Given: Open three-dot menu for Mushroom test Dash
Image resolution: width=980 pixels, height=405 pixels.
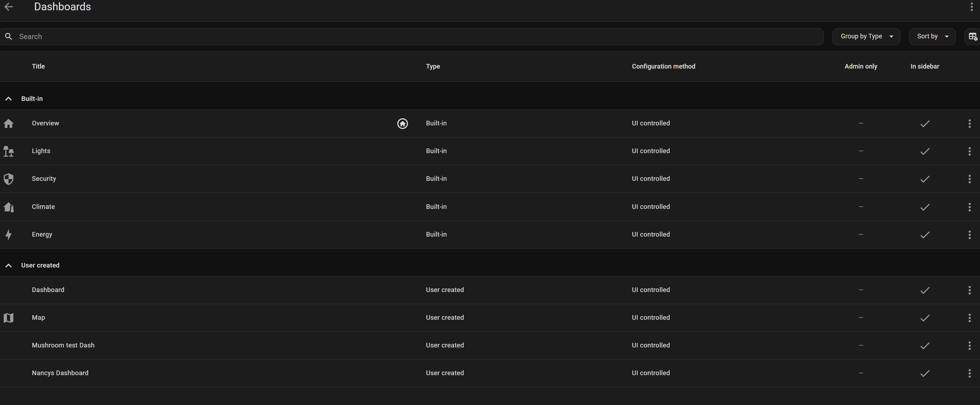Looking at the screenshot, I should click(x=969, y=345).
